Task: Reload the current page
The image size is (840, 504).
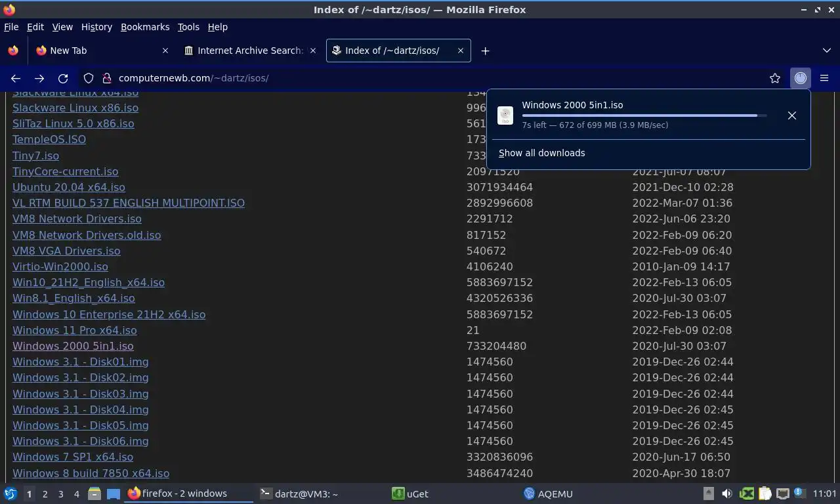Action: [63, 78]
